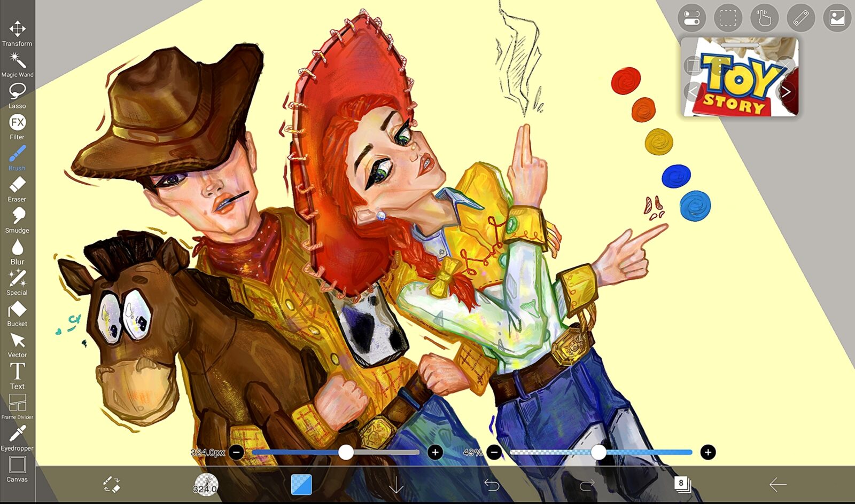Activate the Blur tool
Viewport: 855px width, 504px height.
pyautogui.click(x=17, y=252)
